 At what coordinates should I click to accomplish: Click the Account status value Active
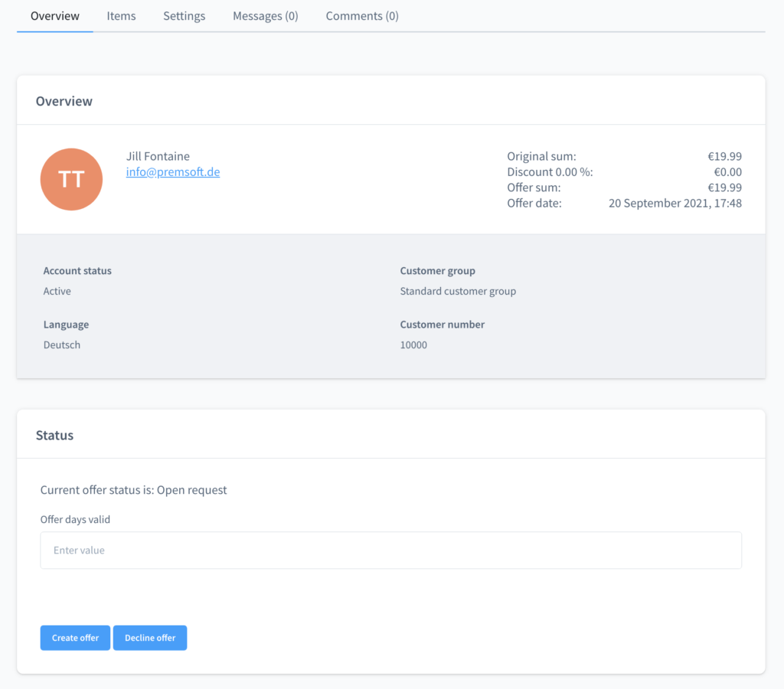pyautogui.click(x=57, y=292)
